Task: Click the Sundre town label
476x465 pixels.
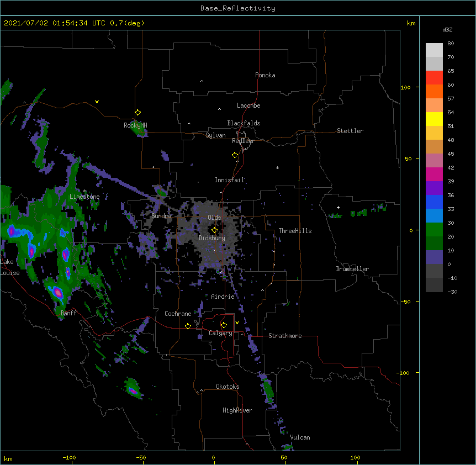Action: [x=161, y=216]
